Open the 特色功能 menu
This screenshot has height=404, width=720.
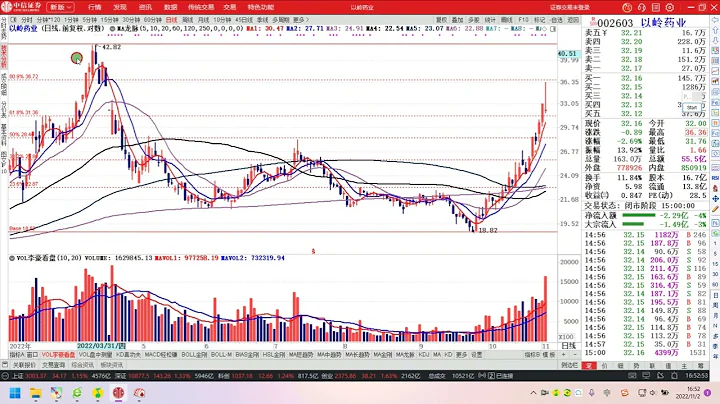[x=261, y=7]
